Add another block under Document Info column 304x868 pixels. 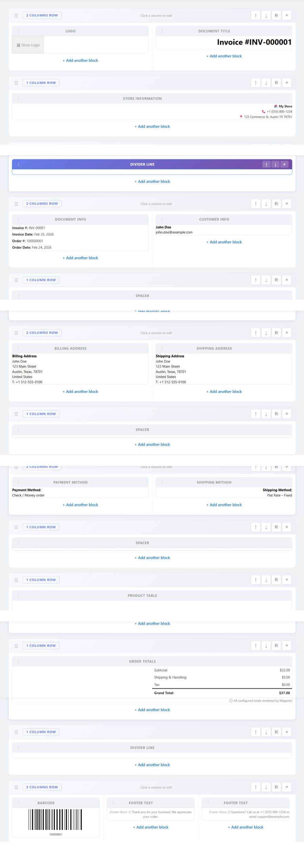80,258
